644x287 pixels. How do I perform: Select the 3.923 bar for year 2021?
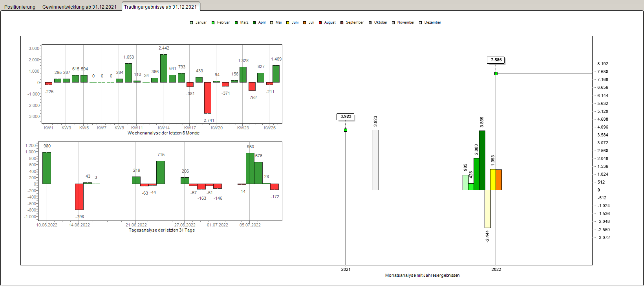coord(376,160)
